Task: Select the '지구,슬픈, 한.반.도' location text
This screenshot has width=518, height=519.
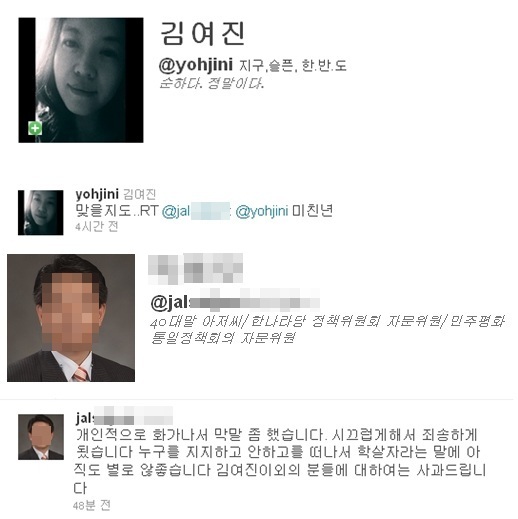Action: point(293,65)
